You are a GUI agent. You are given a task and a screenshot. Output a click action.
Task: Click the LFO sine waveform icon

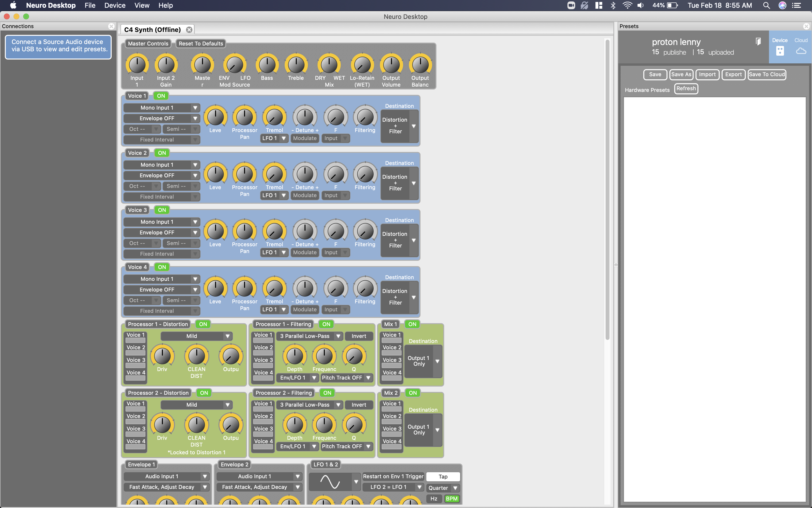coord(330,482)
